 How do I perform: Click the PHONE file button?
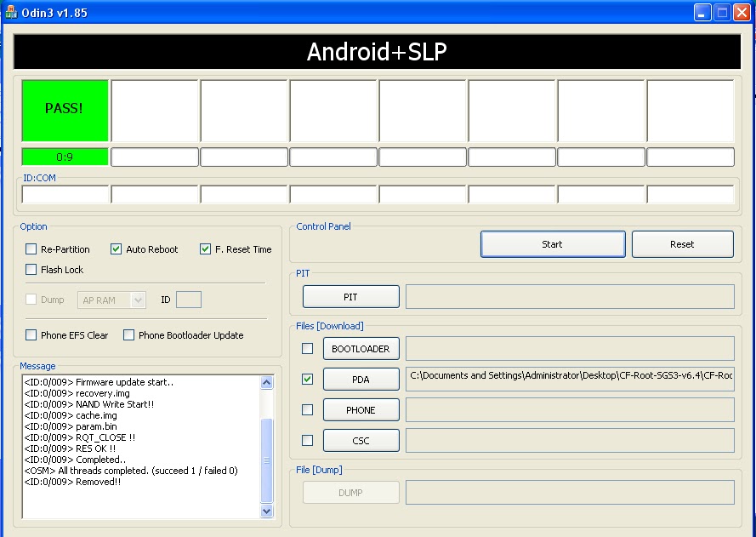point(361,409)
